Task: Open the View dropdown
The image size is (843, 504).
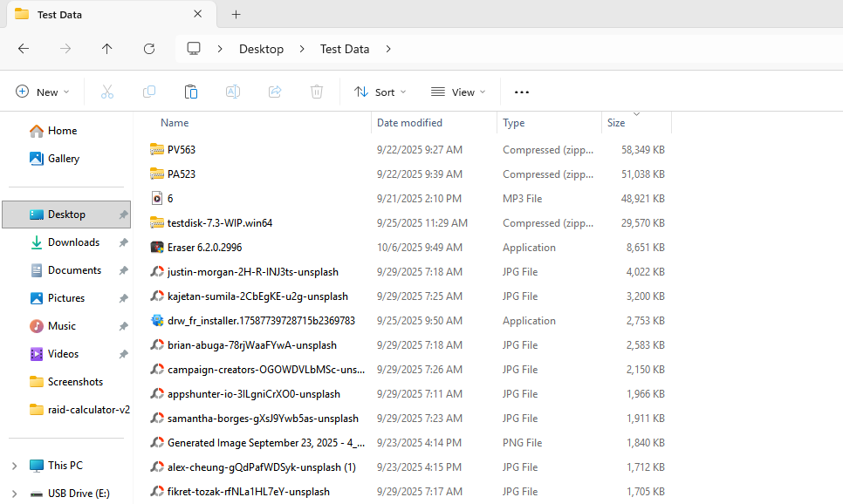Action: coord(457,92)
